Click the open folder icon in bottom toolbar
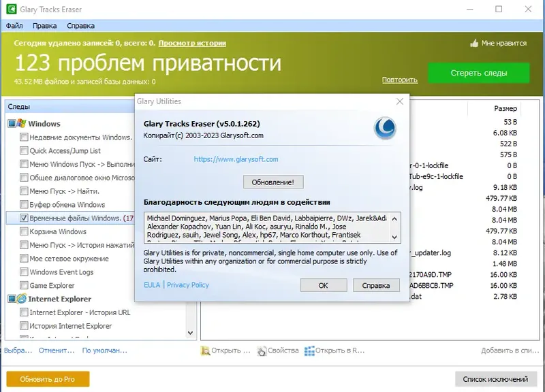Viewport: 545px width, 392px height. pyautogui.click(x=205, y=350)
